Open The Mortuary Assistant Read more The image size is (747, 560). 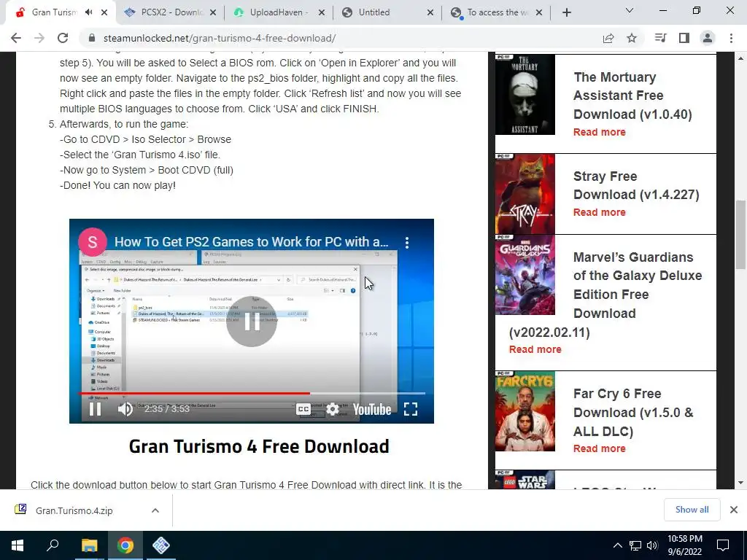click(x=600, y=133)
